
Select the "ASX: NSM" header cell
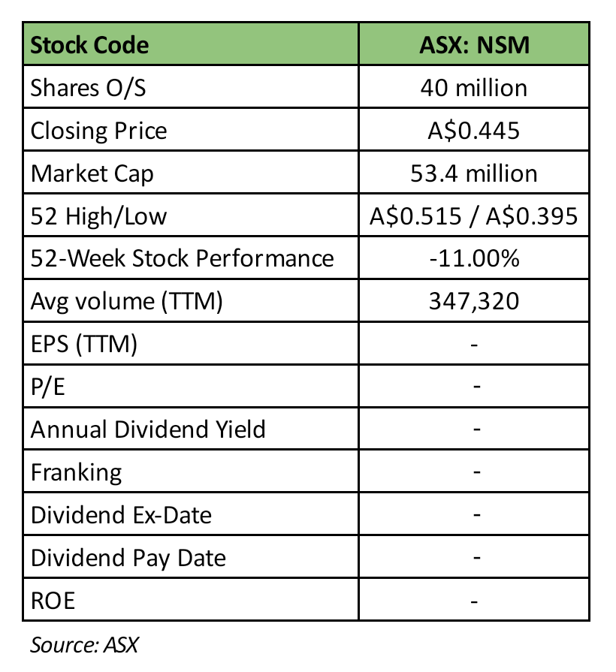click(474, 45)
